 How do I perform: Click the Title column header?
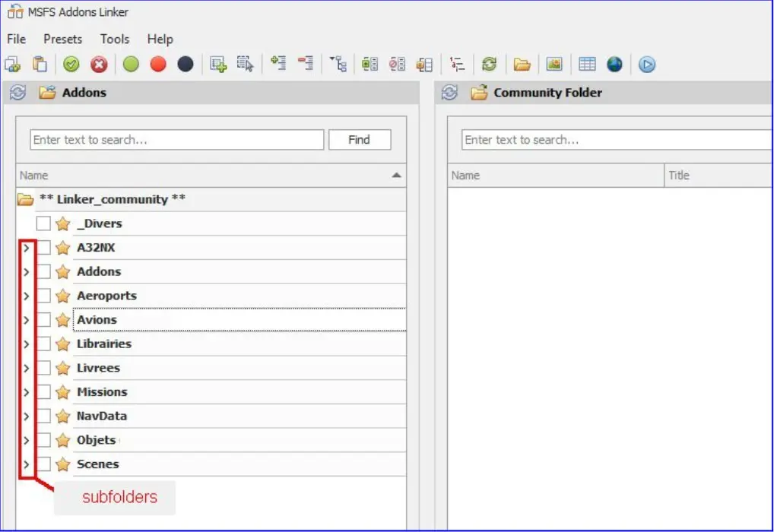click(x=718, y=176)
